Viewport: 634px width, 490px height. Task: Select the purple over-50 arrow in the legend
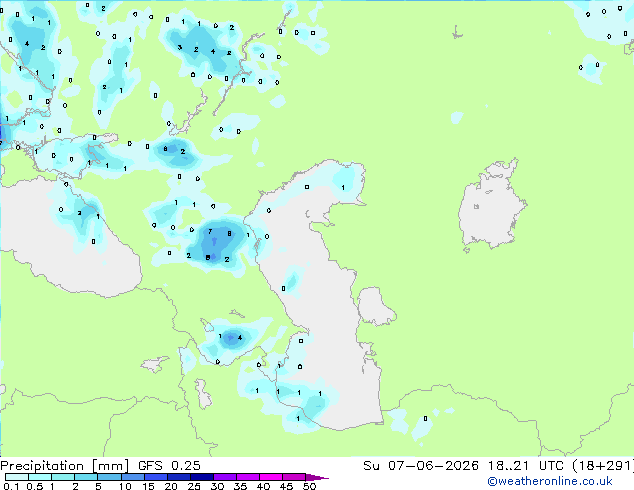[317, 478]
